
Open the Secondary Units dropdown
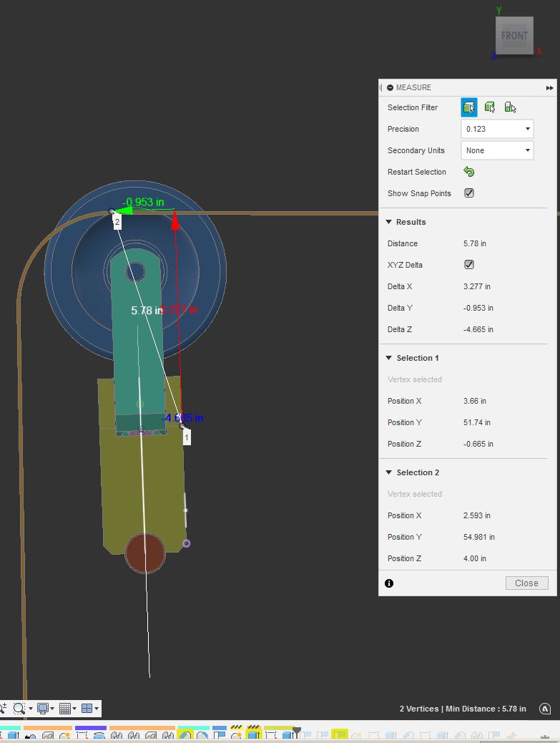[497, 150]
